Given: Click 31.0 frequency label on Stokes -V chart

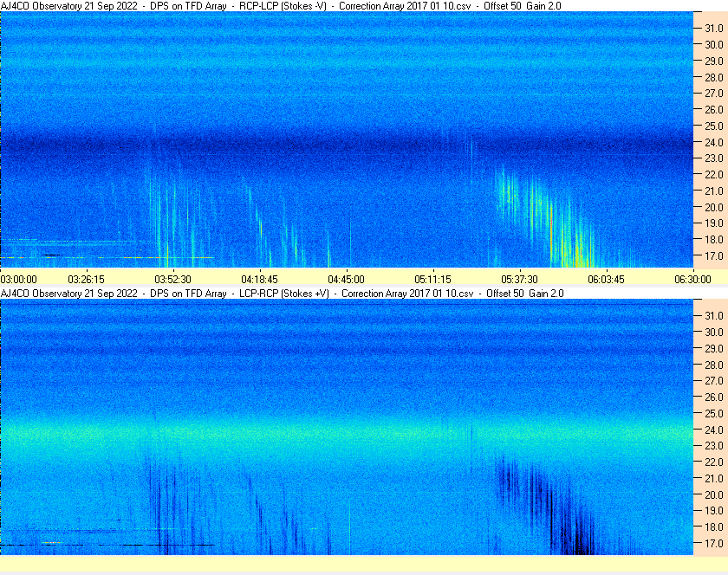Looking at the screenshot, I should [x=714, y=29].
